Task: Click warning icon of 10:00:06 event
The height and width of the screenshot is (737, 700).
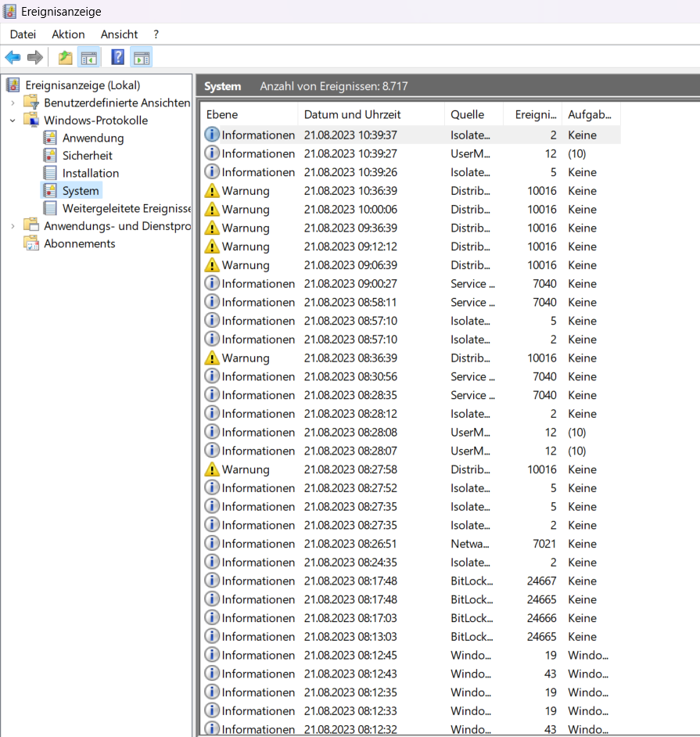Action: (212, 209)
